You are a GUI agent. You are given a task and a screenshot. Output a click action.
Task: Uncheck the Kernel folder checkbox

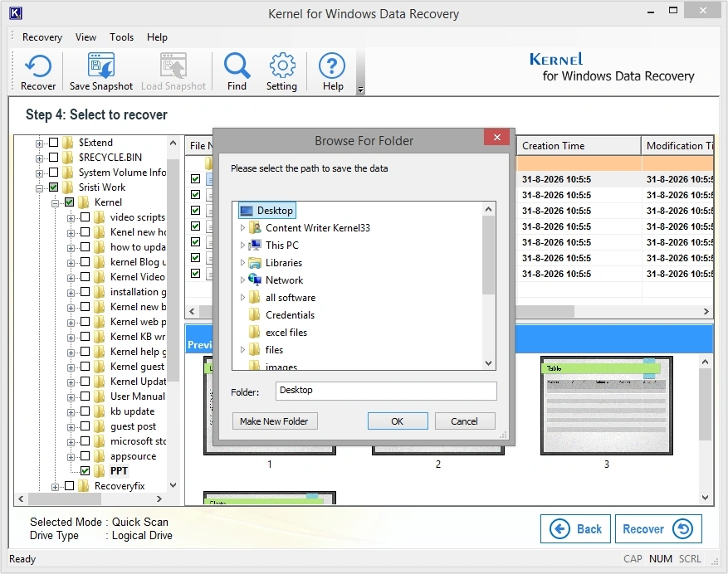pyautogui.click(x=70, y=202)
